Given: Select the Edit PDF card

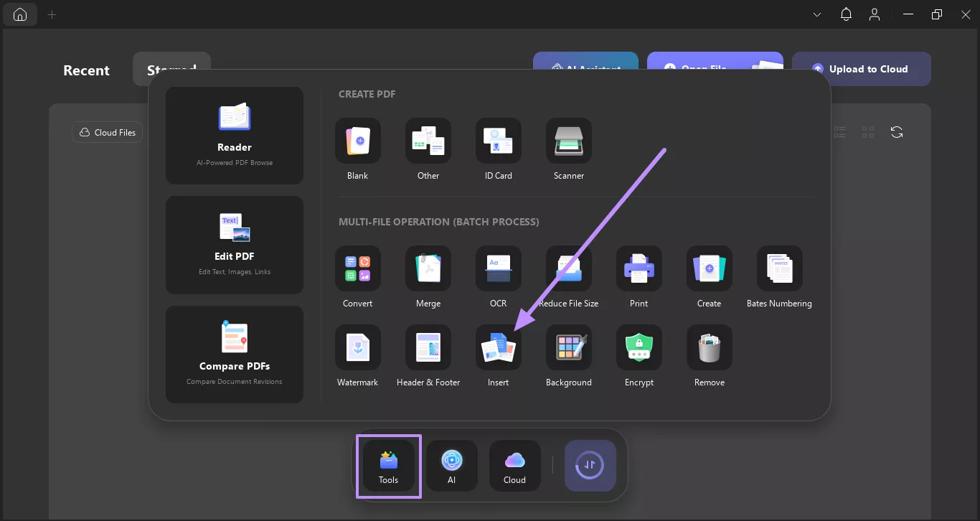Looking at the screenshot, I should [235, 245].
